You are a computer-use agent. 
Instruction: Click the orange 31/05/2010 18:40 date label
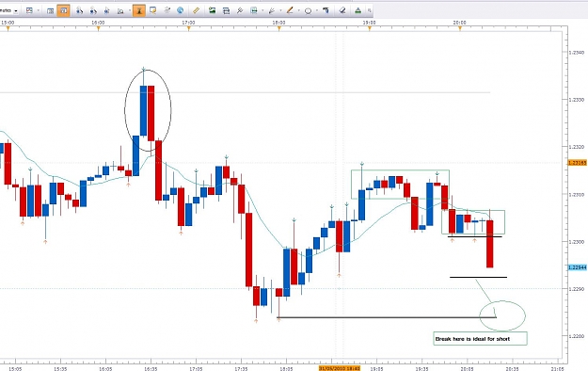pyautogui.click(x=340, y=368)
